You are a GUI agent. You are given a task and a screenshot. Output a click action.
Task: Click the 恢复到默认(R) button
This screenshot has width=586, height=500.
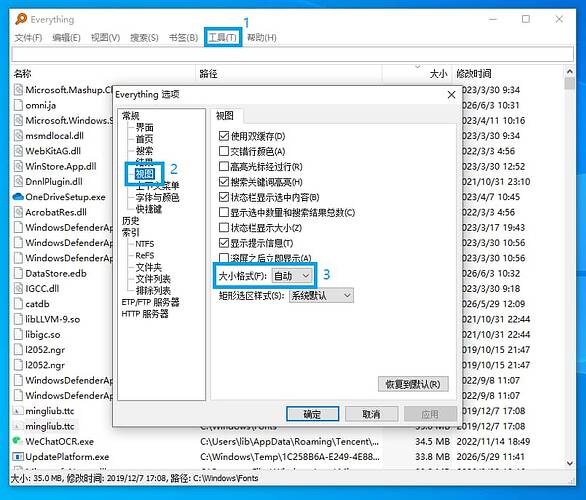coord(413,384)
